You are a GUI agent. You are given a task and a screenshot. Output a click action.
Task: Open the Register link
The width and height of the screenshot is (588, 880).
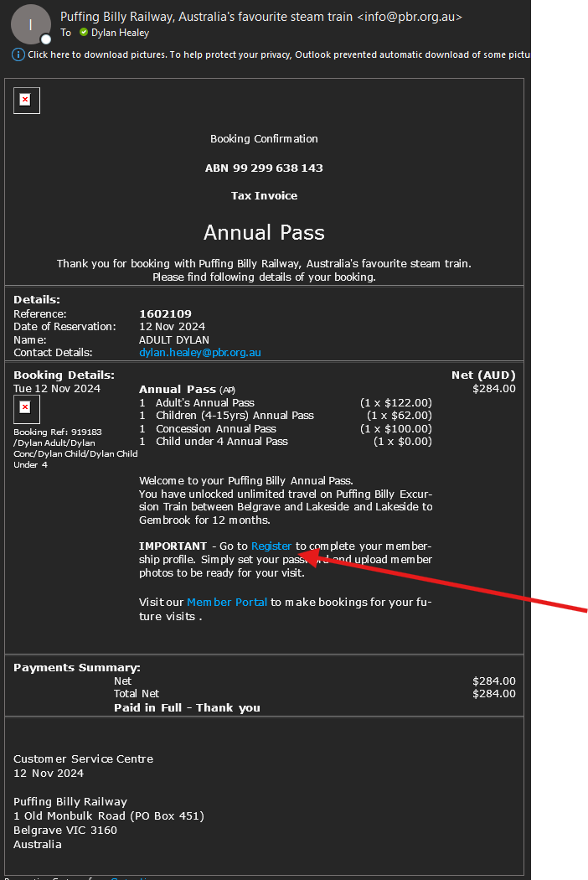click(x=271, y=546)
